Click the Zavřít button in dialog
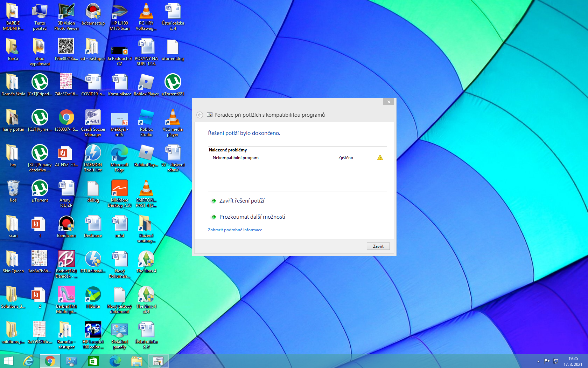This screenshot has height=368, width=588. click(378, 246)
